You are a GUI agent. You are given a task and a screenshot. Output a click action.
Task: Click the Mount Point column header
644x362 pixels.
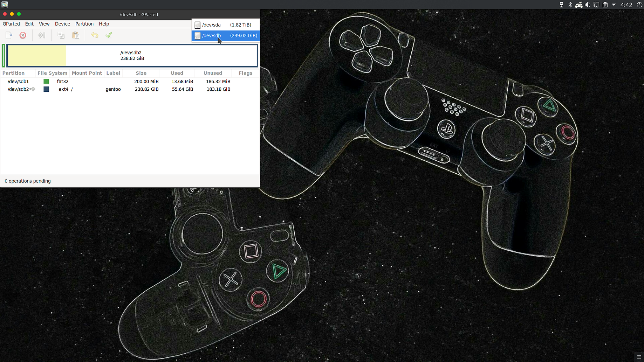(x=87, y=73)
